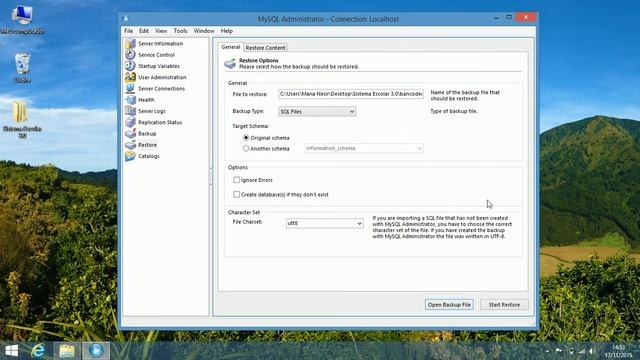Click the network icon in system tray

pos(581,351)
